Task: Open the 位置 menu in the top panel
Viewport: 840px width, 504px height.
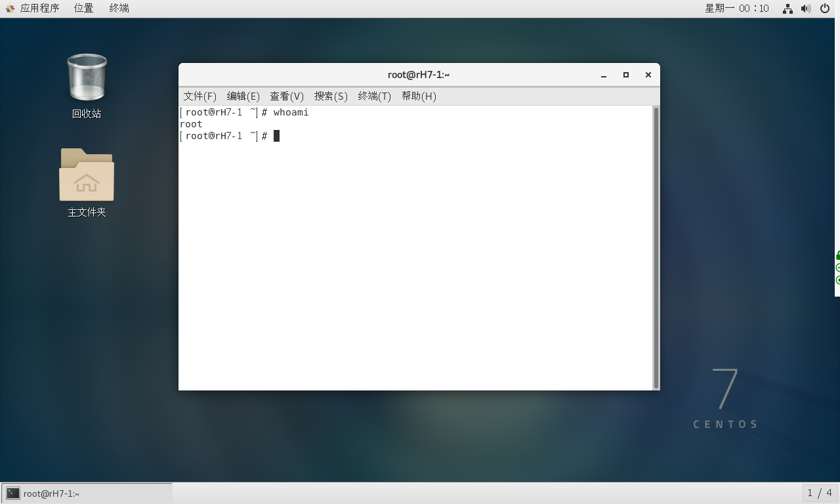Action: point(83,8)
